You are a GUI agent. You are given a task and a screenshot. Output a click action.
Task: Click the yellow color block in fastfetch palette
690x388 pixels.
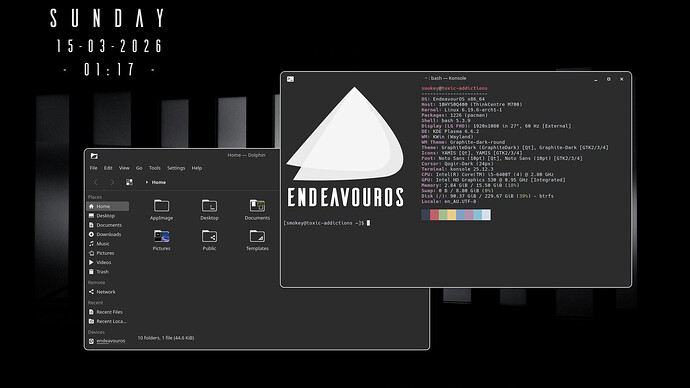point(451,215)
